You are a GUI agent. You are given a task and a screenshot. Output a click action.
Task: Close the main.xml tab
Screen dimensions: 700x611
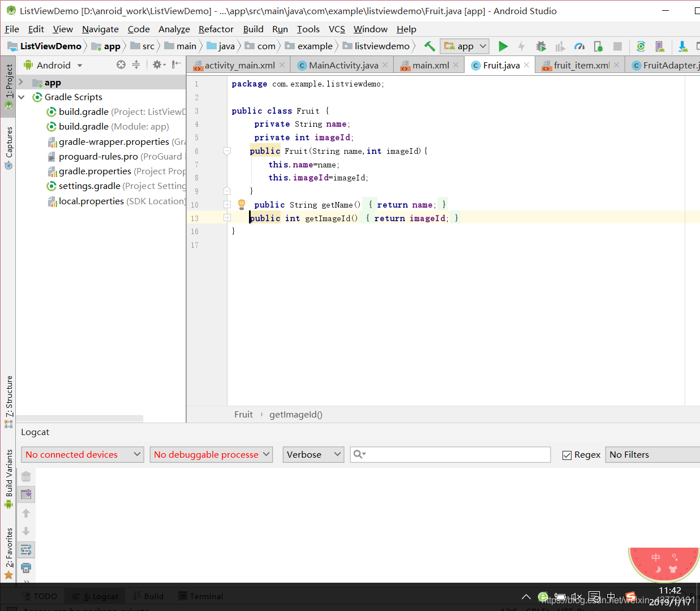click(456, 65)
